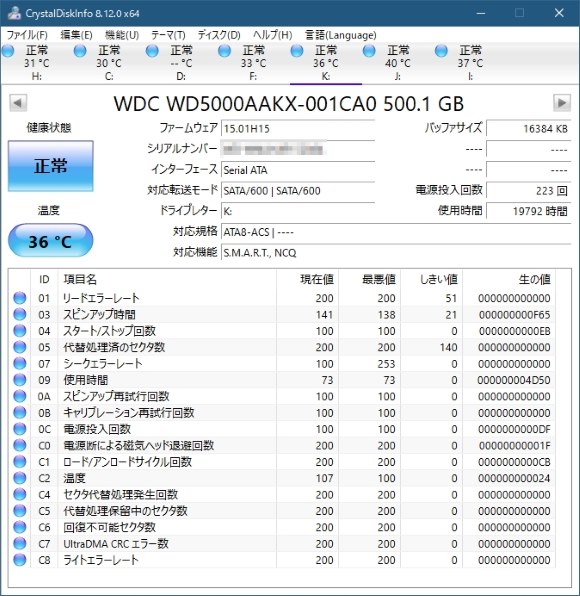The image size is (580, 596).
Task: Select the F: drive 33 °C tab
Action: tap(253, 63)
